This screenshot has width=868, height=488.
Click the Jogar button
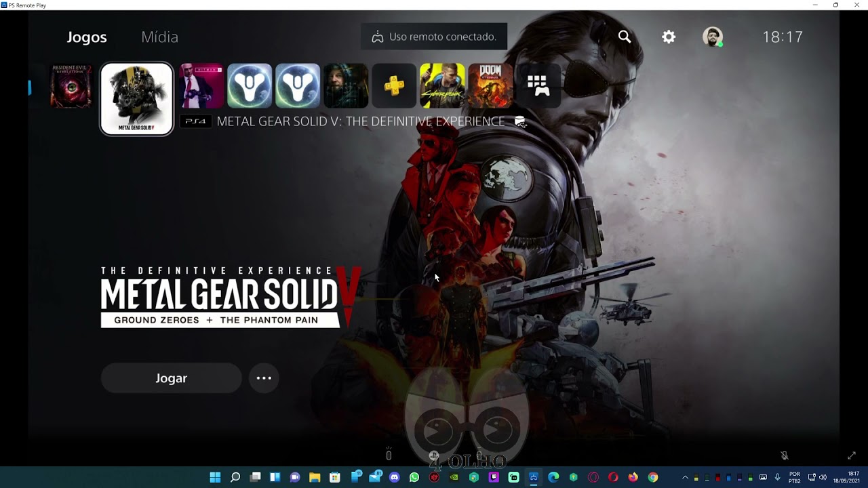point(171,378)
